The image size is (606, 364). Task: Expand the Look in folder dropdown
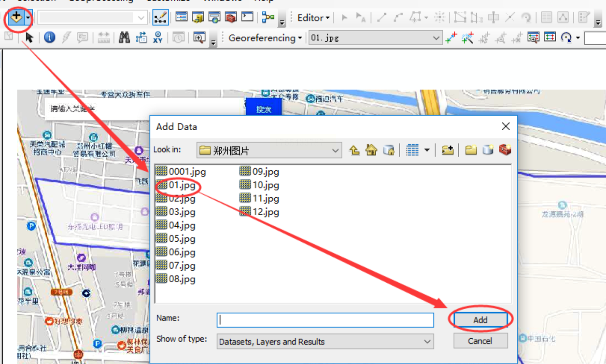335,150
